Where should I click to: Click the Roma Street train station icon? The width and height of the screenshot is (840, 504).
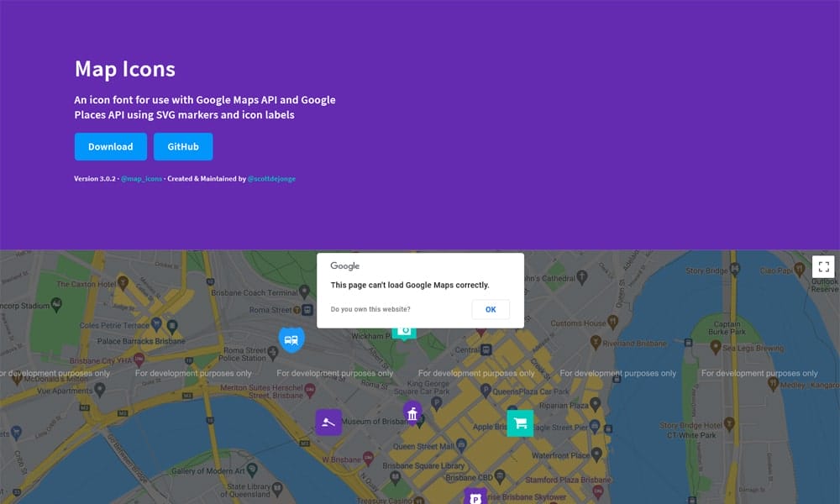click(x=308, y=310)
